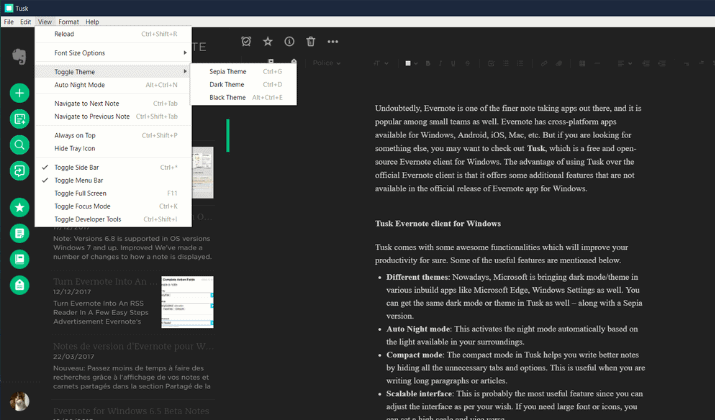The image size is (715, 420).
Task: Select Navigate to Previous Note
Action: [113, 116]
